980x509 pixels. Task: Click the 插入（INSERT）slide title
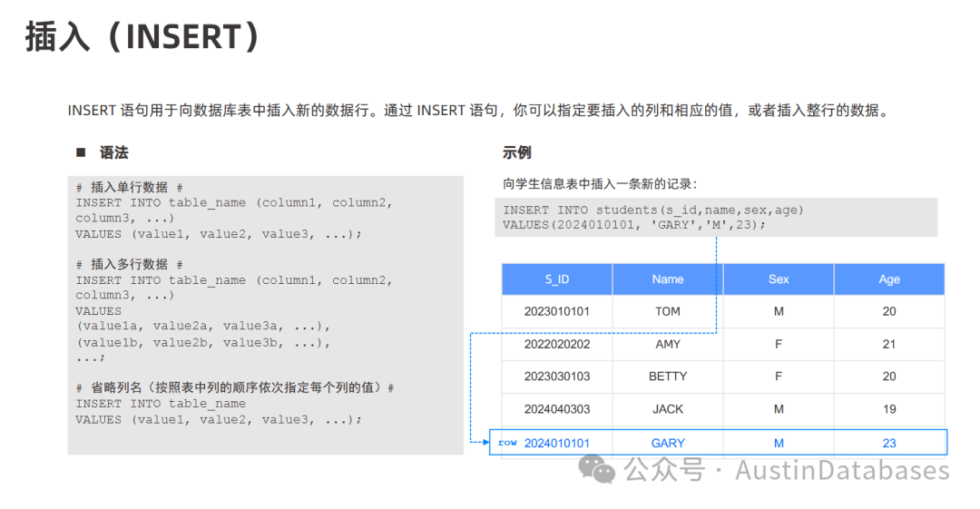tap(142, 36)
